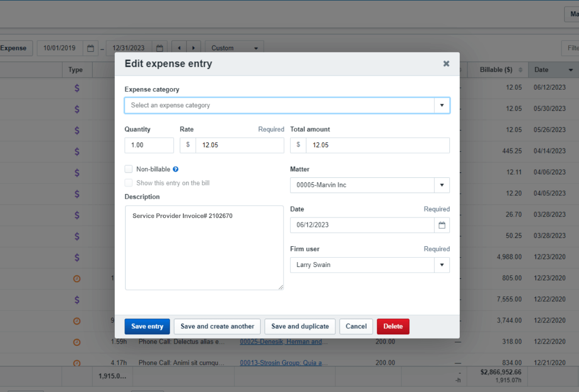Click the Larry Swain firm user field

pyautogui.click(x=362, y=265)
